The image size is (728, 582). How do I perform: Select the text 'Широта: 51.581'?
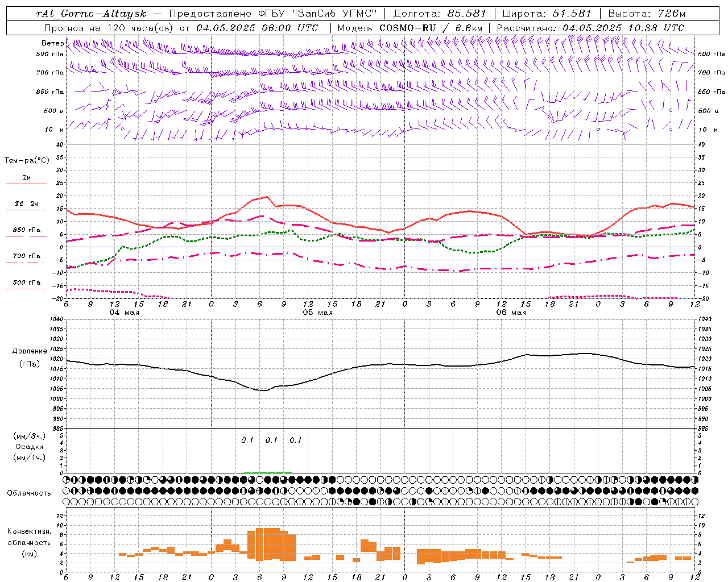click(547, 14)
